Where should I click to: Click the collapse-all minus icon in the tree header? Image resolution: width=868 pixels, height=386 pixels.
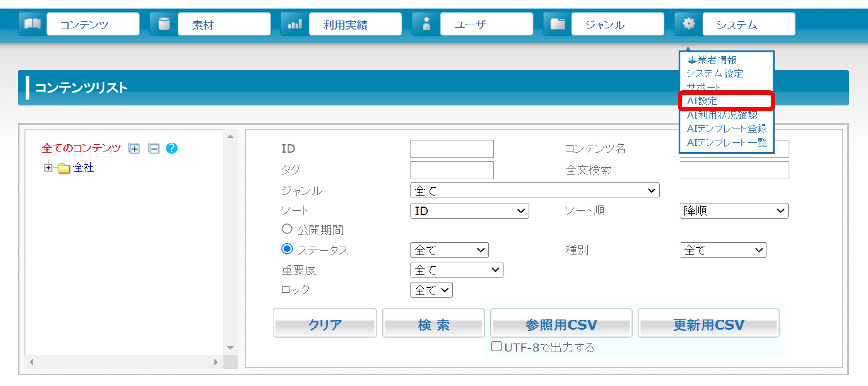point(154,148)
